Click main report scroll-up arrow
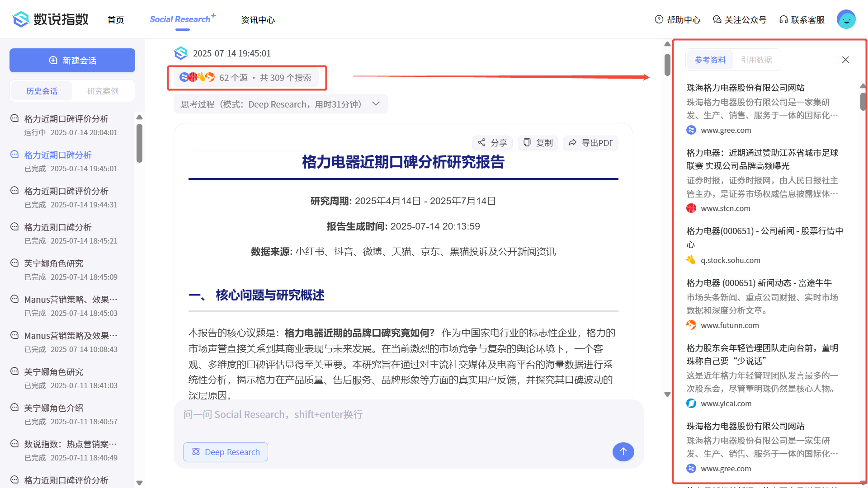Viewport: 868px width, 488px height. [667, 44]
